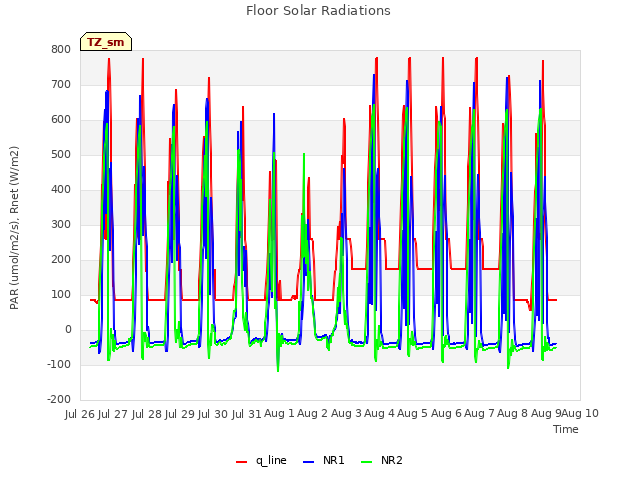Click the 700 y-axis tick label

(x=61, y=84)
